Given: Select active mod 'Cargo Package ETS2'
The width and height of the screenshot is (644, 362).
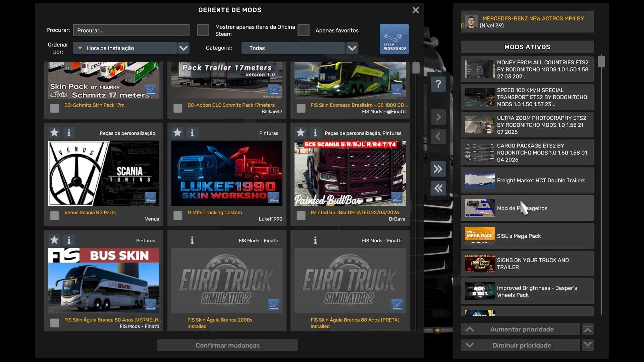Looking at the screenshot, I should [x=527, y=153].
